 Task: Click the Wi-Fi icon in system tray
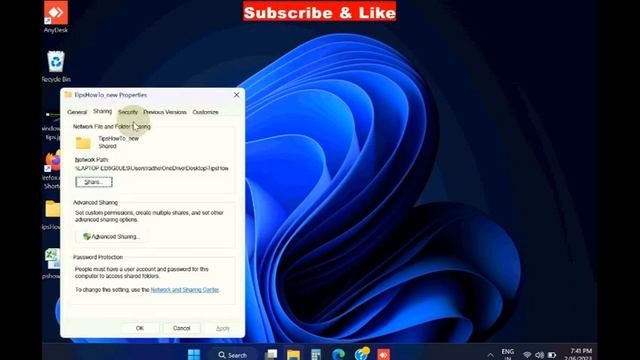click(527, 355)
